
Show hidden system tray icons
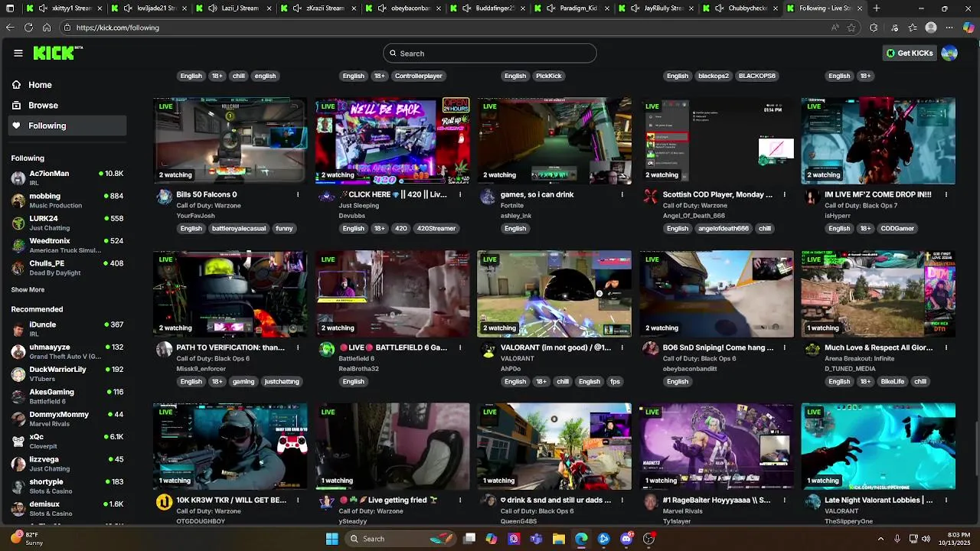880,539
